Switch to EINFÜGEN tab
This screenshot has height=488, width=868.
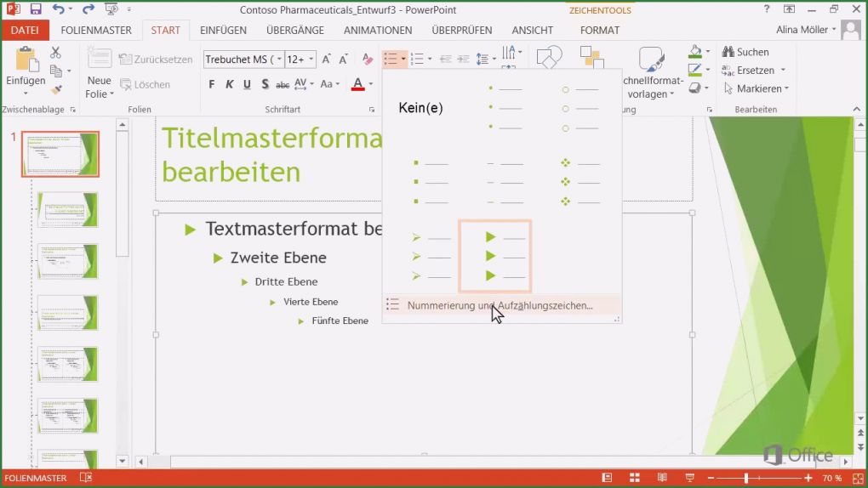click(x=223, y=30)
